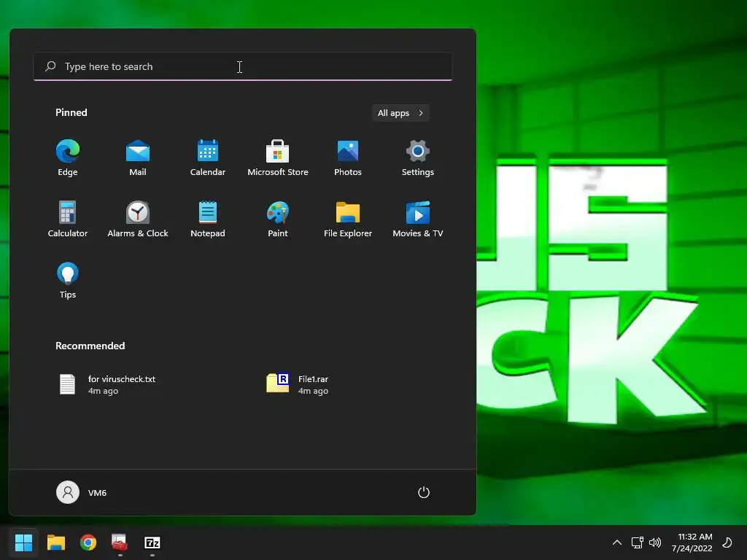Click the Type here to search box

242,66
